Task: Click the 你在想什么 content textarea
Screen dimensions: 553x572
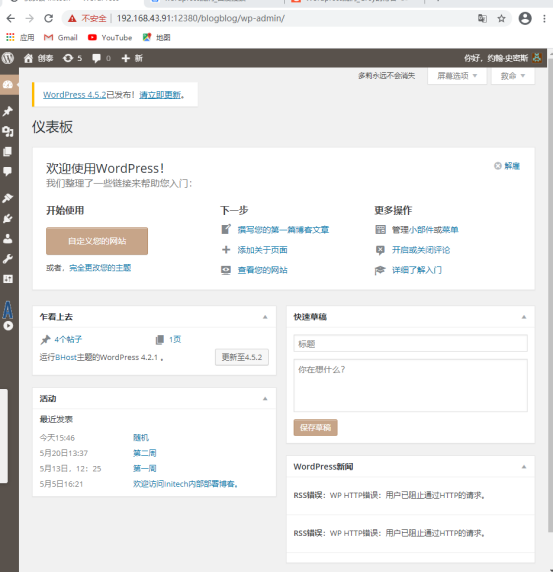Action: 410,386
